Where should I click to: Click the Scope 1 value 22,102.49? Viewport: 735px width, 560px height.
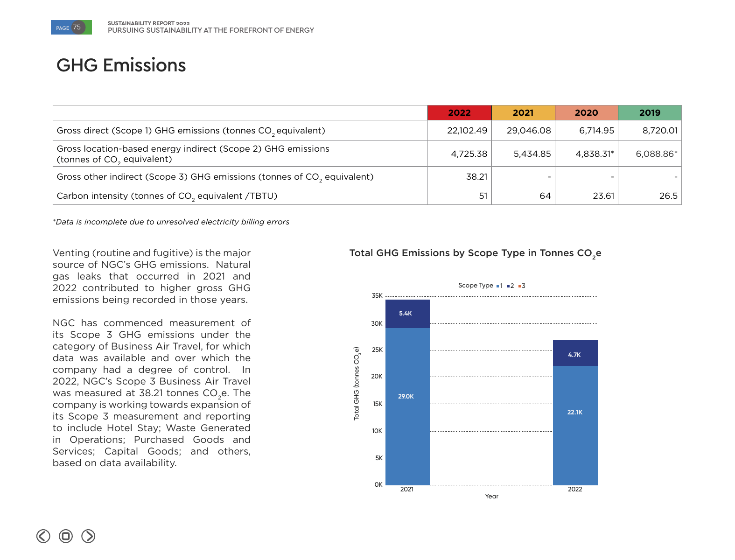click(467, 131)
